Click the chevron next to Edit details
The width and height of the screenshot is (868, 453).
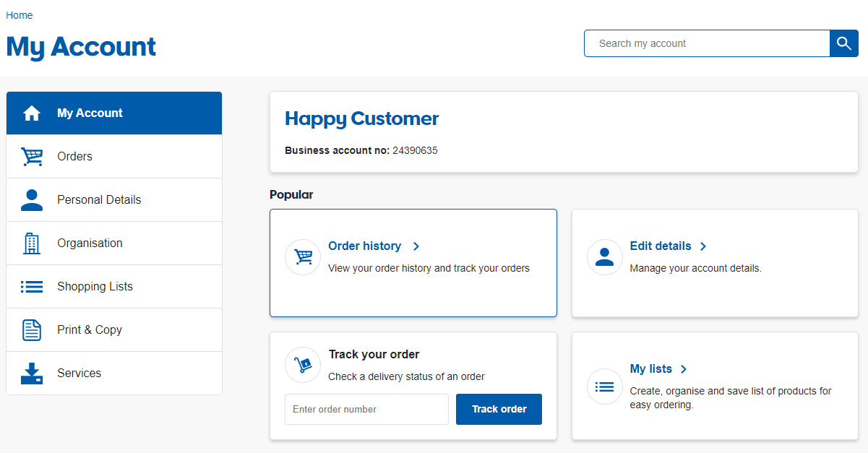tap(703, 246)
